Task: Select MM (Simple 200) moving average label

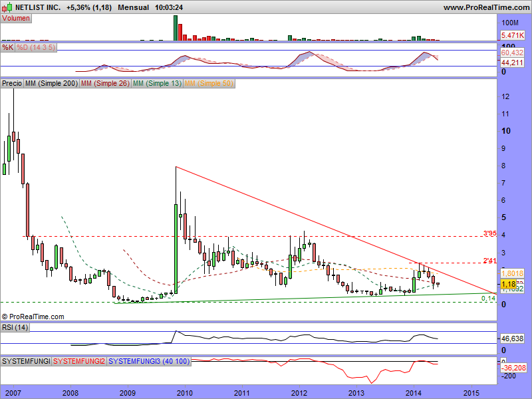Action: click(x=52, y=84)
